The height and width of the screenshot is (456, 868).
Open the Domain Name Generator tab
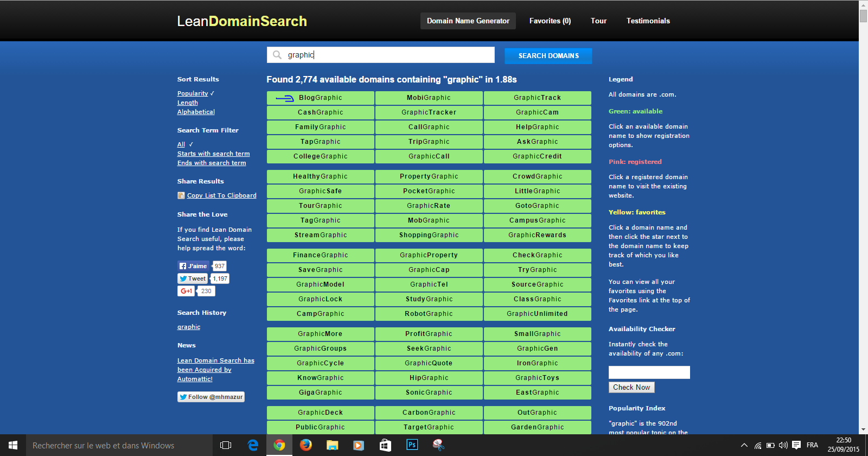pyautogui.click(x=468, y=21)
